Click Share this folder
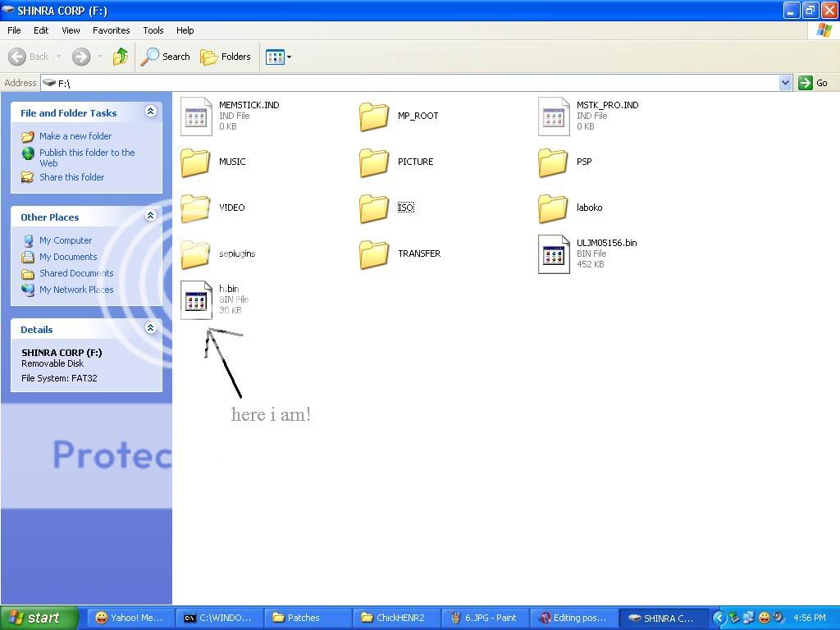The height and width of the screenshot is (630, 840). tap(72, 177)
